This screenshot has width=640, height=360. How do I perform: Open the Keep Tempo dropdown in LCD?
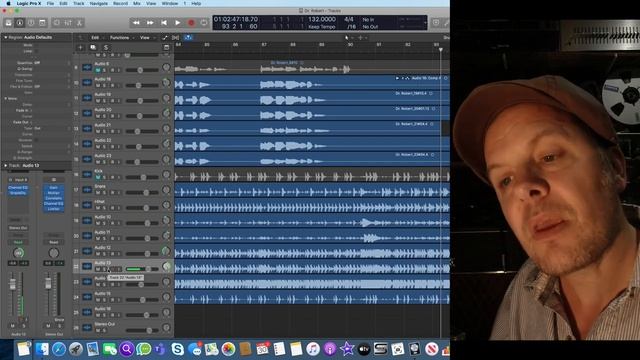[x=322, y=27]
